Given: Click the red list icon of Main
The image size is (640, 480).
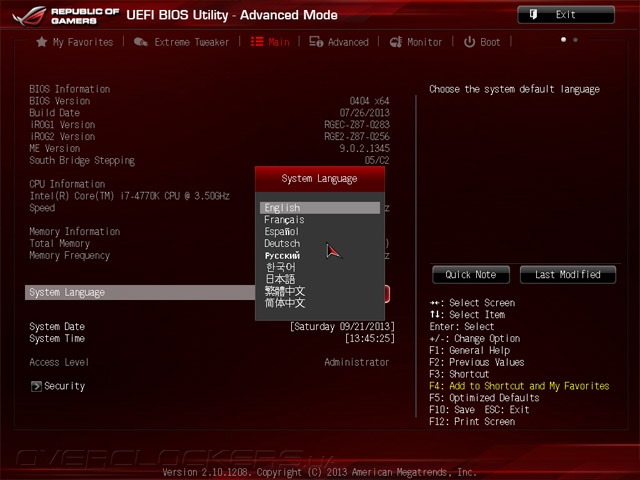Looking at the screenshot, I should coord(257,42).
